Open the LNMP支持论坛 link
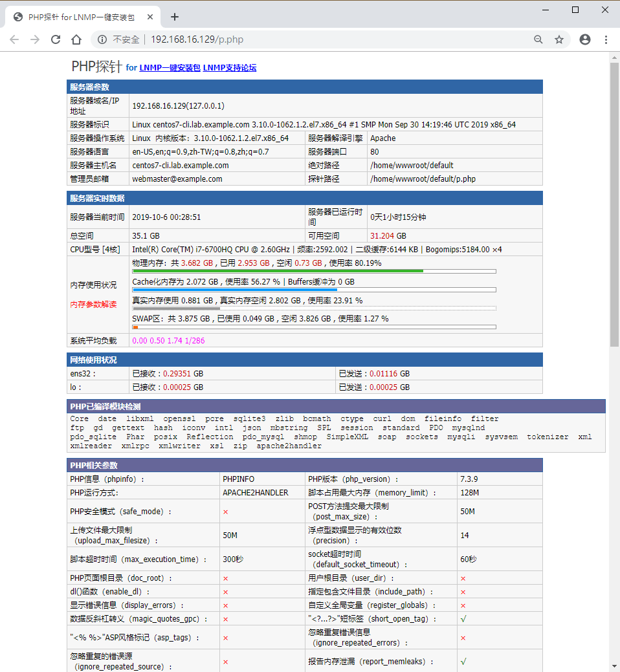 click(x=230, y=68)
